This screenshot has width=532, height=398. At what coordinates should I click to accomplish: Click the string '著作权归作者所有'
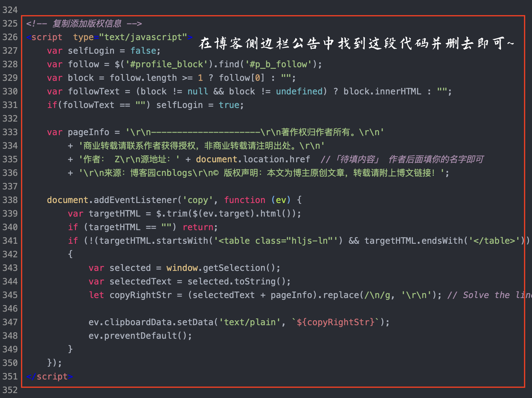pyautogui.click(x=315, y=132)
